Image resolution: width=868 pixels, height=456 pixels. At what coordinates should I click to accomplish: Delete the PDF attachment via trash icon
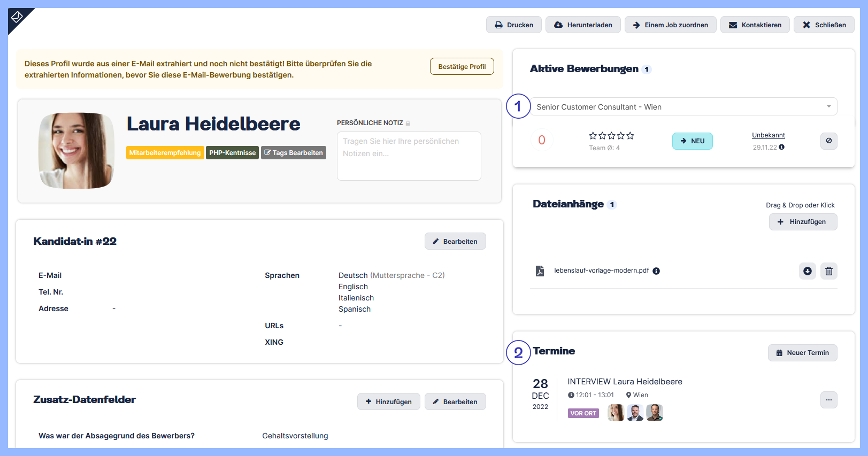click(x=828, y=271)
